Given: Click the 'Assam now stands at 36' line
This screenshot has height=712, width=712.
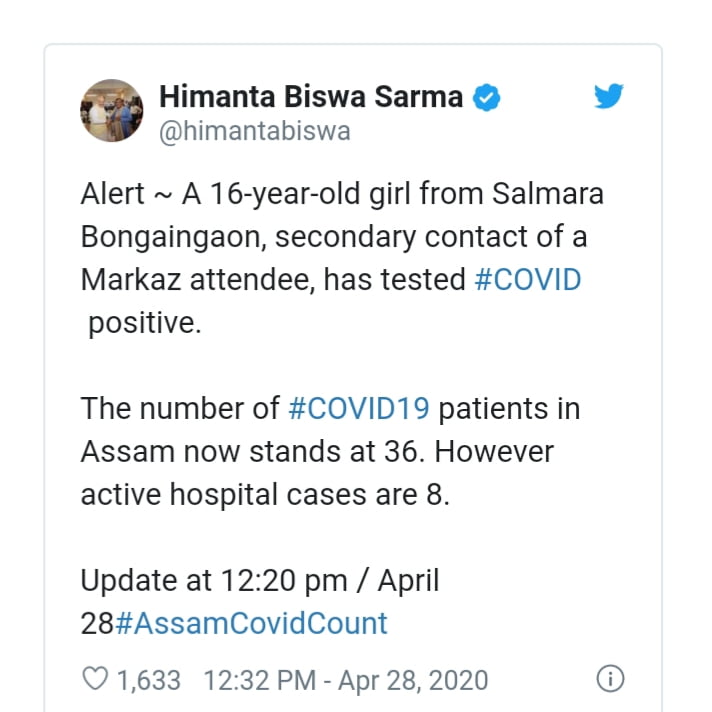Looking at the screenshot, I should [x=252, y=451].
